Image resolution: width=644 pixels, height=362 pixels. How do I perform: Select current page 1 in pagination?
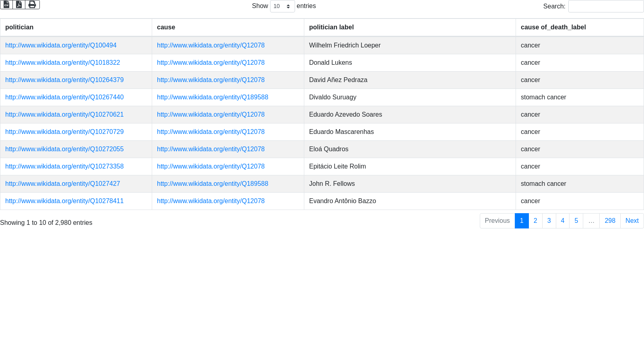click(522, 221)
